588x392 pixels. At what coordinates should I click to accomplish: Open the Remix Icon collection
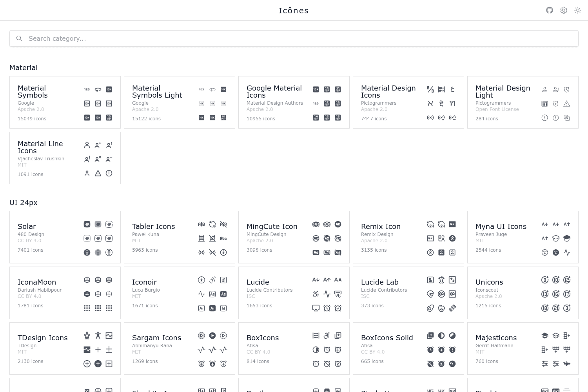click(408, 237)
